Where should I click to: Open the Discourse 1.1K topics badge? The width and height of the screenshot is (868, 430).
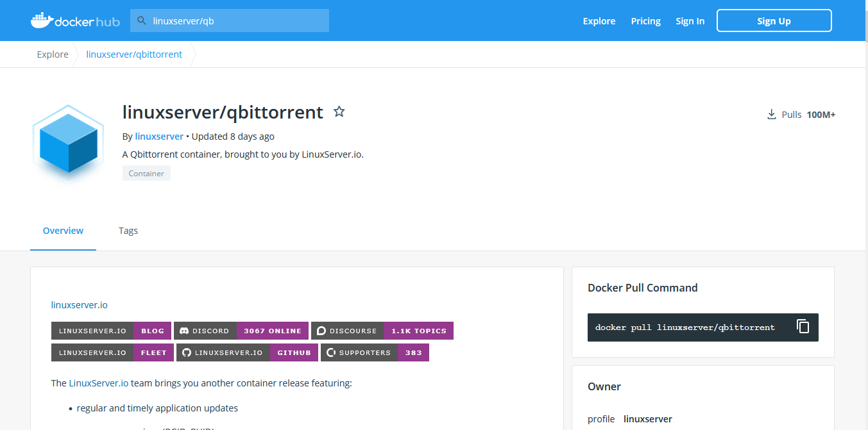point(382,331)
